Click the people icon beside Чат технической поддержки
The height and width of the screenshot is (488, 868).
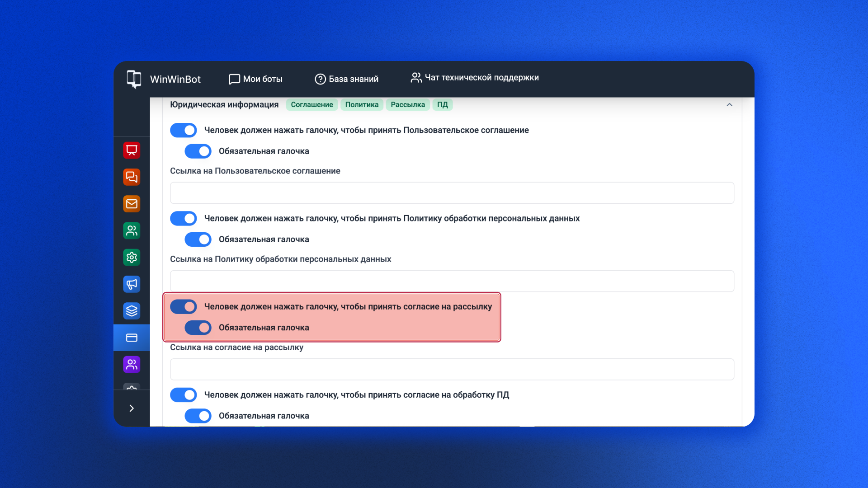[416, 78]
